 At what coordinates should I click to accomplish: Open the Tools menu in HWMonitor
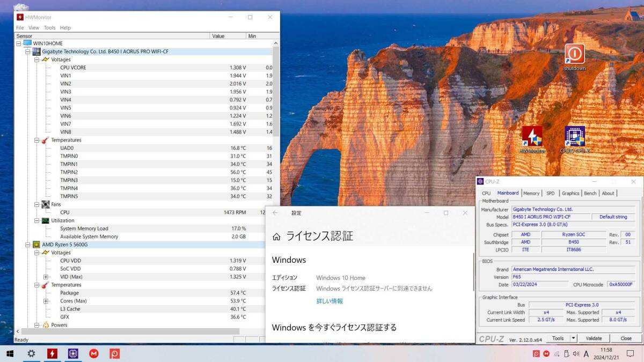49,28
